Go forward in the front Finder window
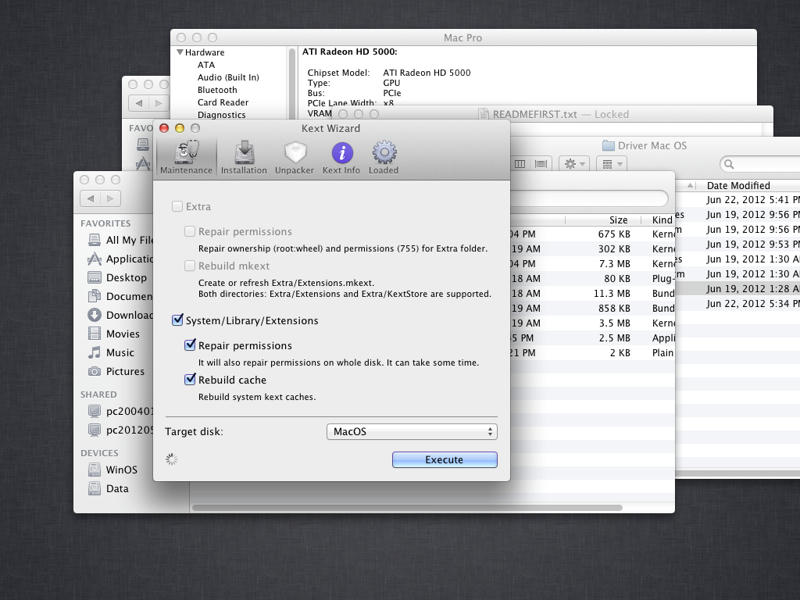The height and width of the screenshot is (600, 800). pos(111,198)
